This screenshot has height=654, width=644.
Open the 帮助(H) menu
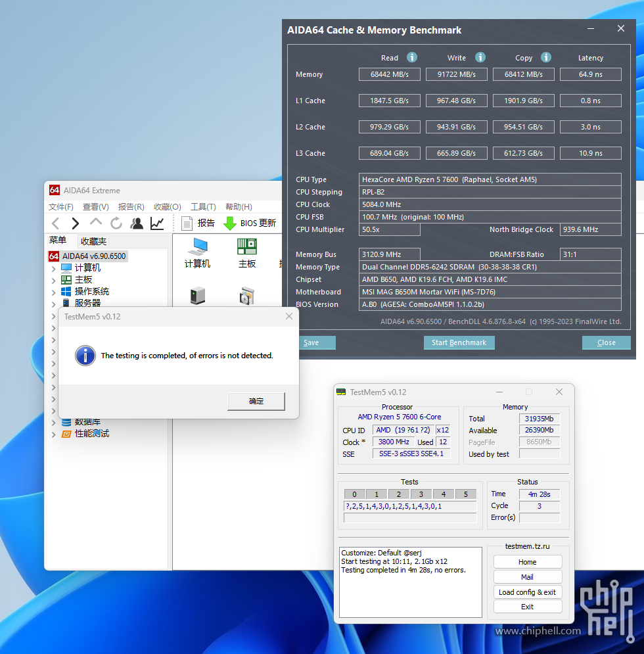pos(239,207)
